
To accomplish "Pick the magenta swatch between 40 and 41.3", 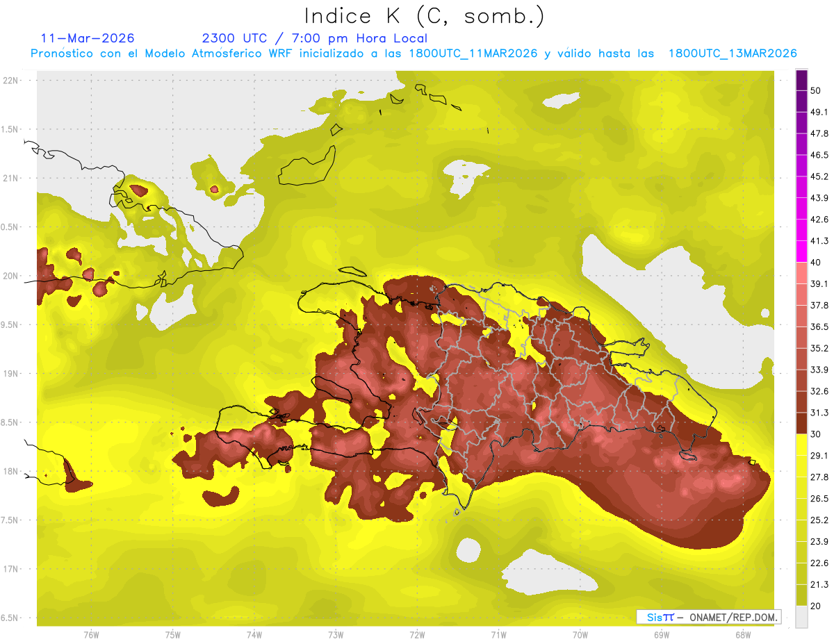I will (x=801, y=251).
